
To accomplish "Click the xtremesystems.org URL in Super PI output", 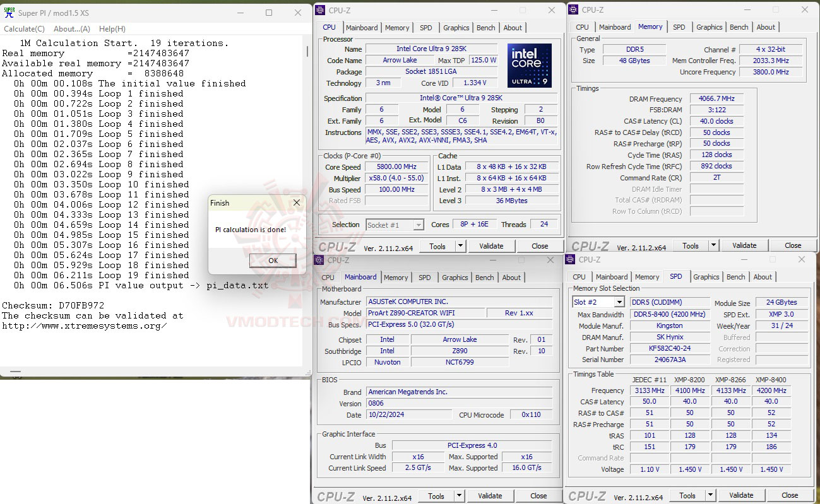I will click(x=85, y=325).
